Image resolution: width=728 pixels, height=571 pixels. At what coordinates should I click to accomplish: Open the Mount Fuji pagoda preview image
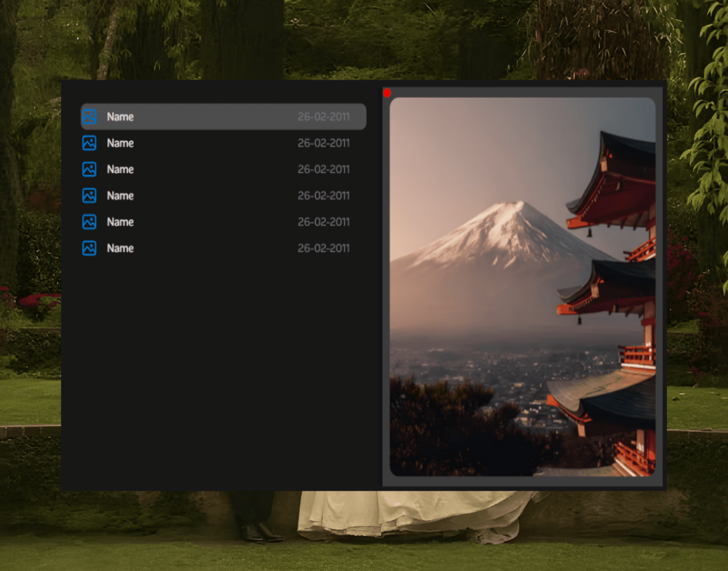click(522, 287)
